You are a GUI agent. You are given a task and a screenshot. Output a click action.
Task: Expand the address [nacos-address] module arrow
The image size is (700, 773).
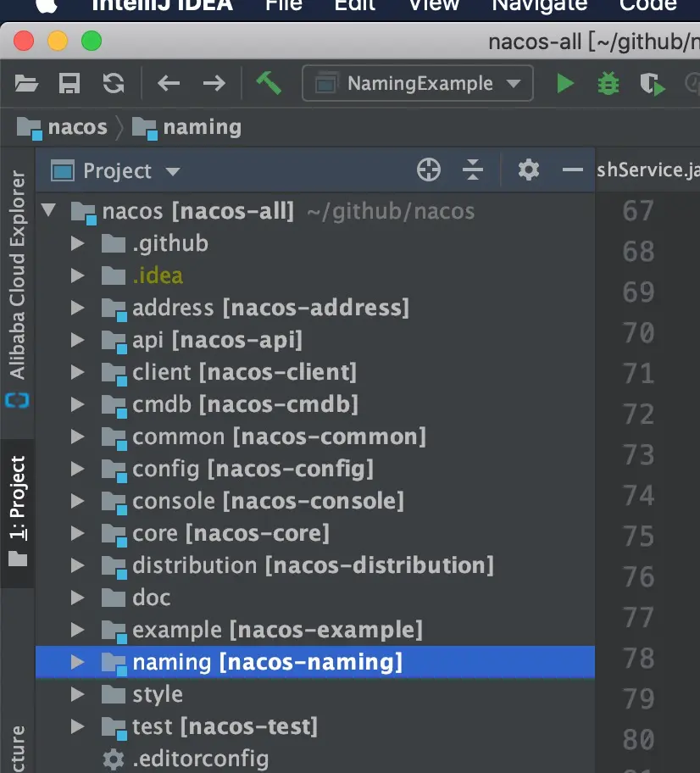click(x=77, y=308)
